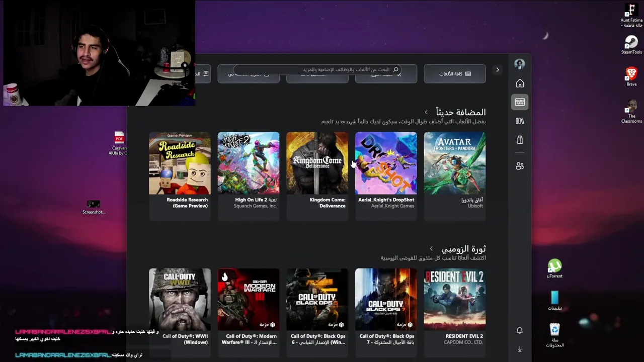This screenshot has height=362, width=644.
Task: Expand the المضافة حديثاً section chevron
Action: click(x=426, y=112)
